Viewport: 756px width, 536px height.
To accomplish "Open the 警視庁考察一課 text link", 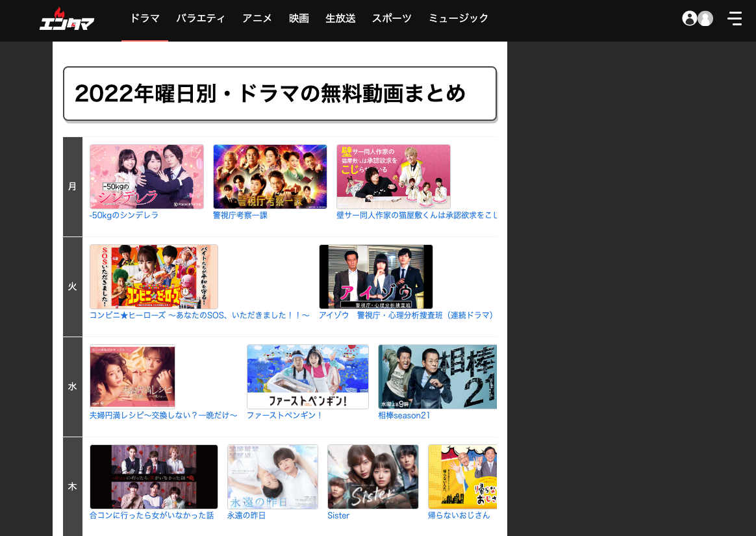I will point(240,215).
